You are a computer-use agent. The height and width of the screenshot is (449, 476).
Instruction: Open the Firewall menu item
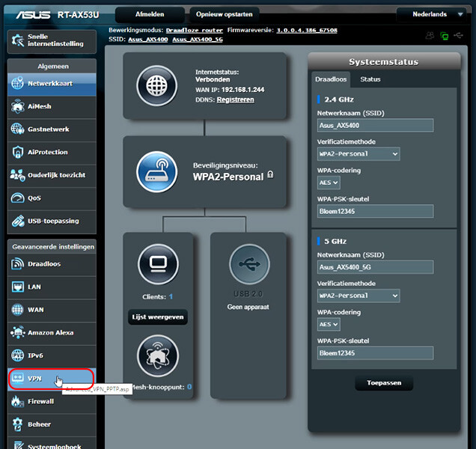(x=52, y=402)
